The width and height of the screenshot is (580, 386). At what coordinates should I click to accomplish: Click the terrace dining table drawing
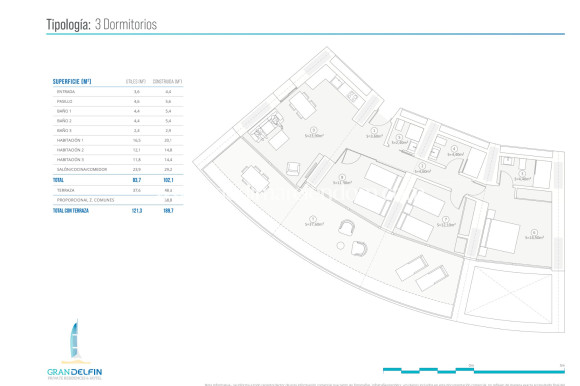(x=255, y=179)
